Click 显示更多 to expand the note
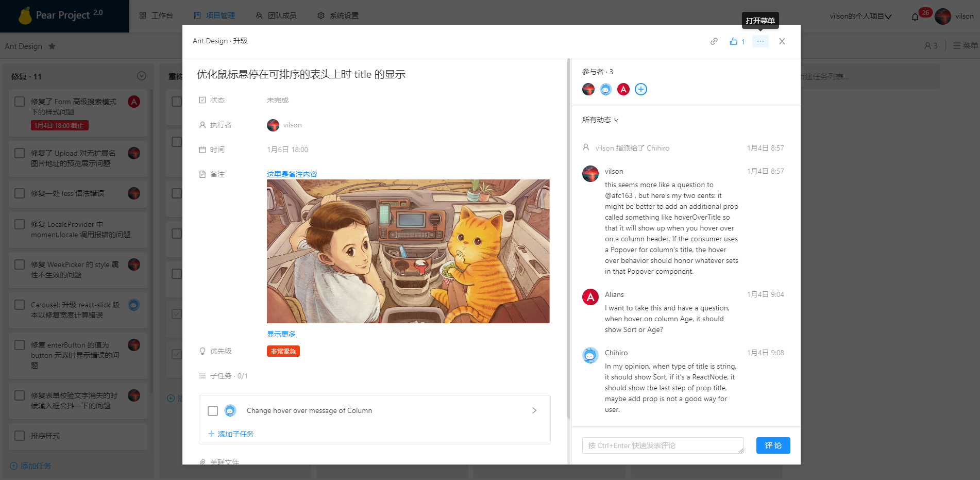This screenshot has height=480, width=980. [281, 334]
